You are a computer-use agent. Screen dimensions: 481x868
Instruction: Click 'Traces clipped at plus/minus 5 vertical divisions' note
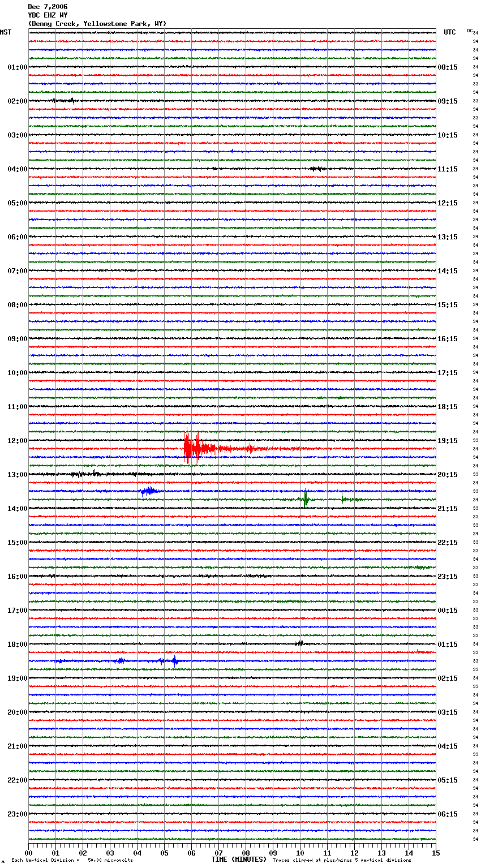[342, 860]
